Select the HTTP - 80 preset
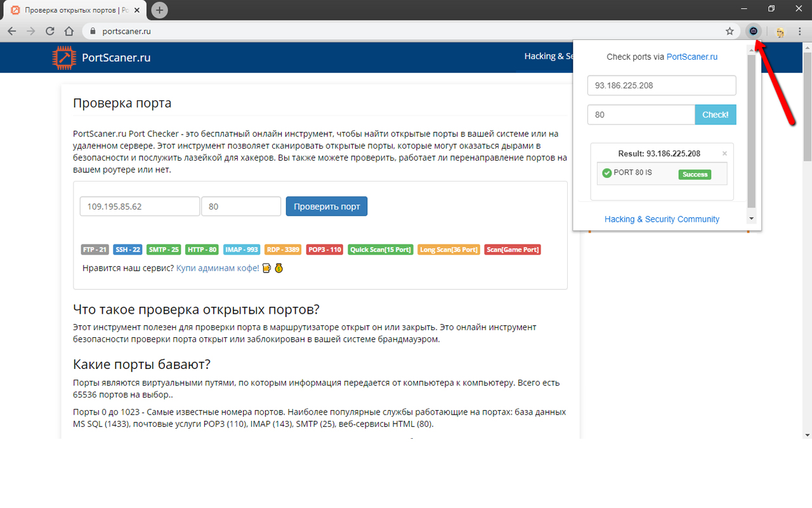Image resolution: width=812 pixels, height=508 pixels. tap(202, 250)
